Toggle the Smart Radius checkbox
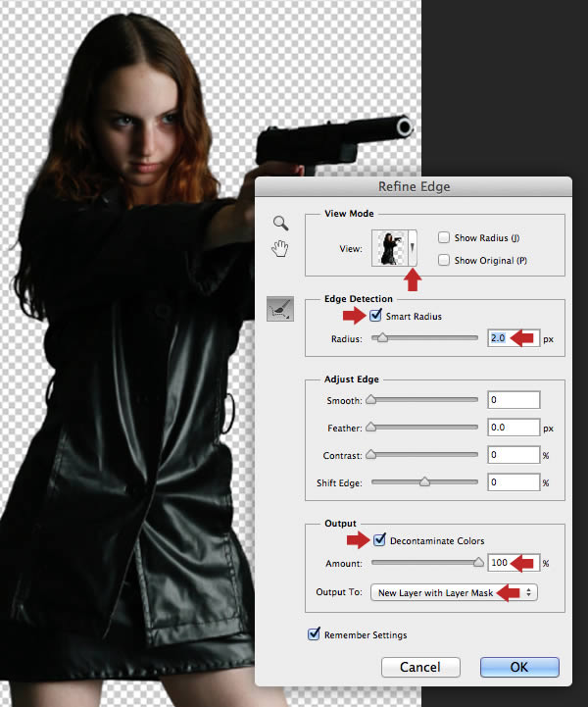This screenshot has width=588, height=707. pyautogui.click(x=375, y=315)
